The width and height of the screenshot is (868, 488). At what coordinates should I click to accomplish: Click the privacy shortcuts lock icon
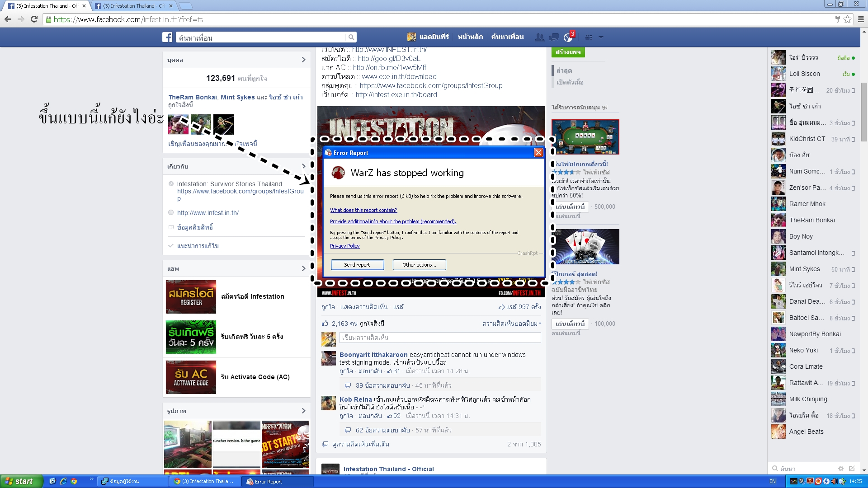(x=589, y=37)
